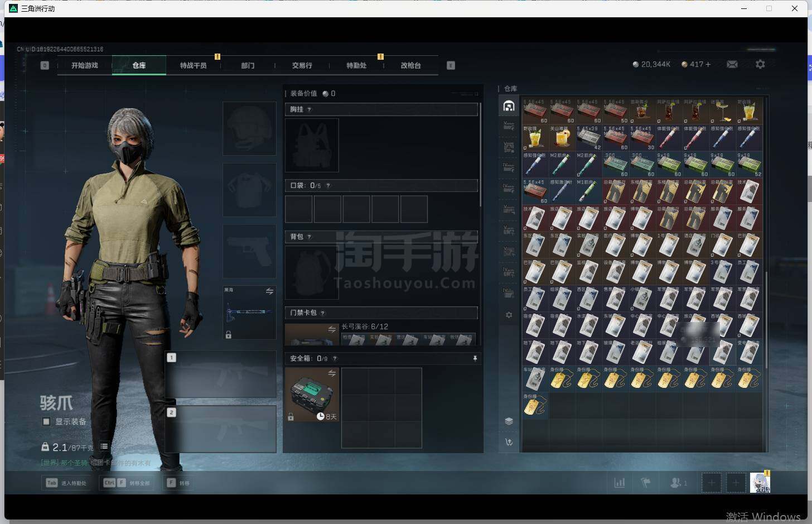Click the 进入特勤处 button
812x524 pixels.
(x=67, y=483)
